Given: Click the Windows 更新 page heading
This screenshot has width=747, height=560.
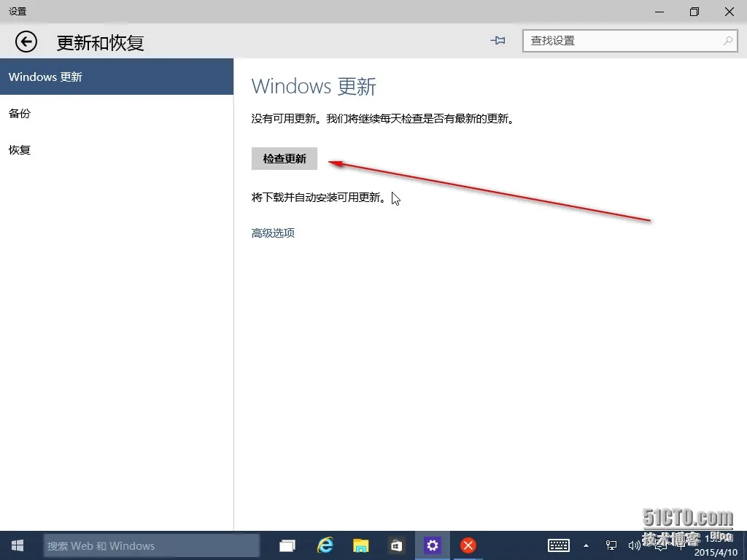Looking at the screenshot, I should 314,87.
